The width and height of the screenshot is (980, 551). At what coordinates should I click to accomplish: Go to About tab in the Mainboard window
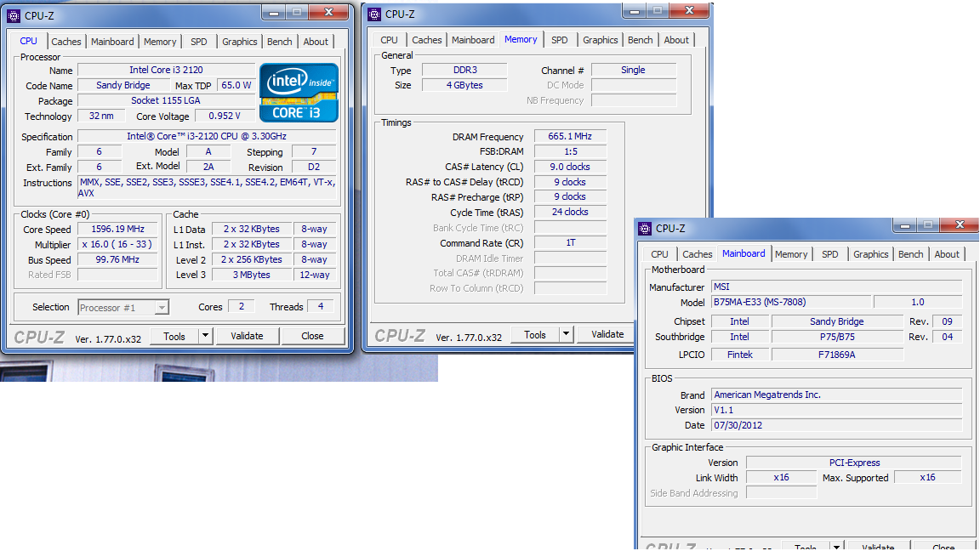pos(947,253)
